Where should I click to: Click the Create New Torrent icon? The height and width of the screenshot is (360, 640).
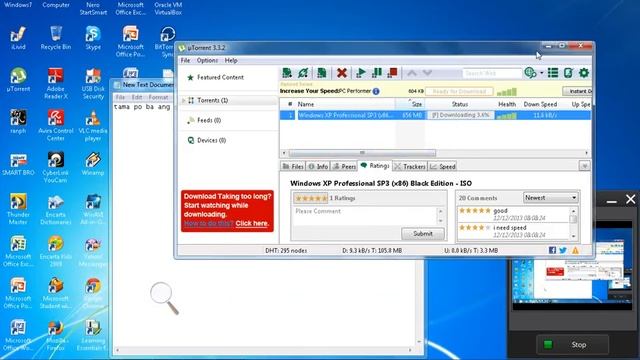point(322,73)
